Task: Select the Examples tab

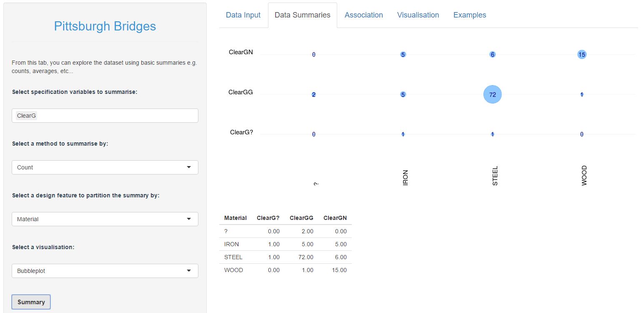Action: [469, 15]
